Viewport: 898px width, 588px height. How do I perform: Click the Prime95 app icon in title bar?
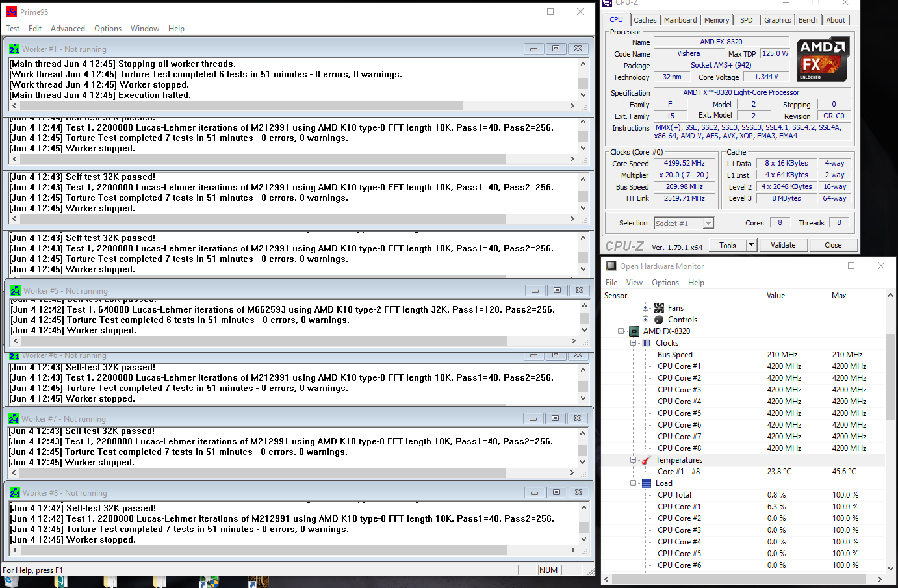tap(11, 12)
